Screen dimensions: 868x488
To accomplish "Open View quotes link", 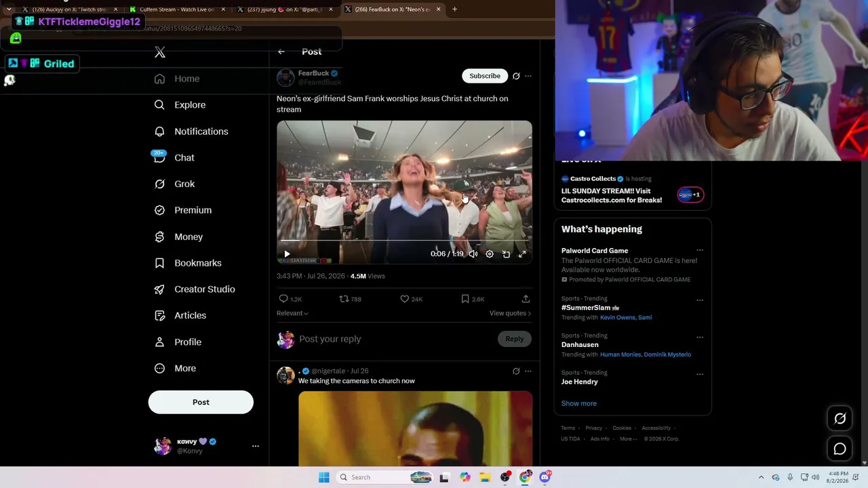I will [510, 313].
